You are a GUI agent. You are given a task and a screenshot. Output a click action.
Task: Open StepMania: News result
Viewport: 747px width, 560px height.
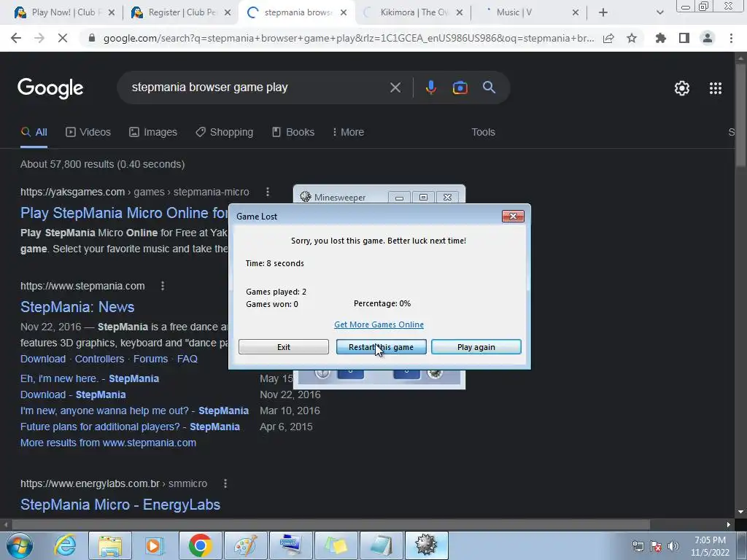(x=77, y=307)
